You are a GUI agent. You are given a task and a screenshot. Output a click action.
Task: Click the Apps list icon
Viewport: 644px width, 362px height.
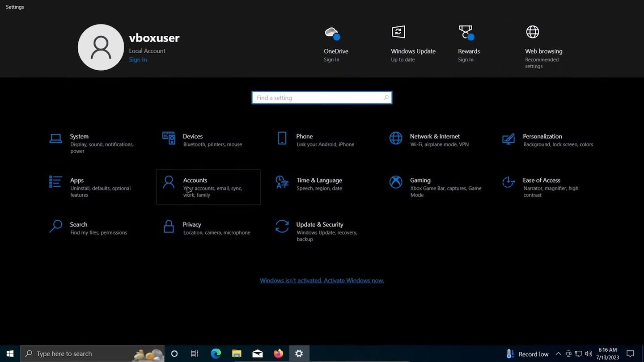click(55, 182)
